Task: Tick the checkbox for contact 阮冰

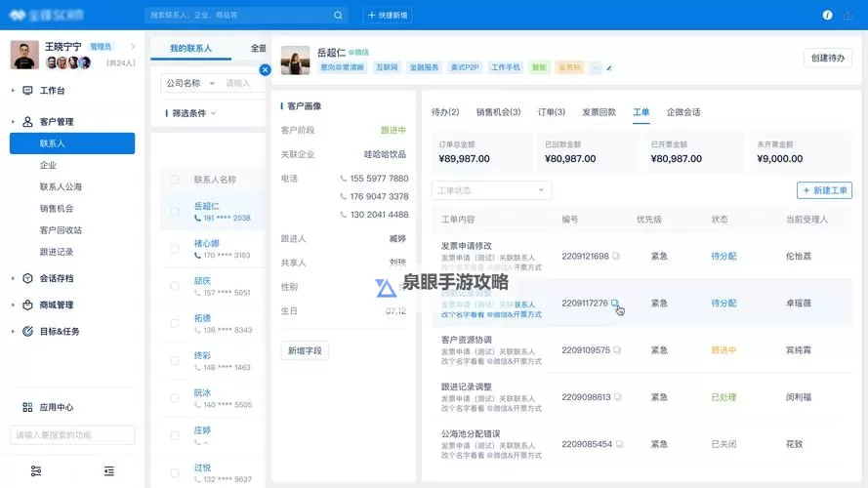Action: 175,398
